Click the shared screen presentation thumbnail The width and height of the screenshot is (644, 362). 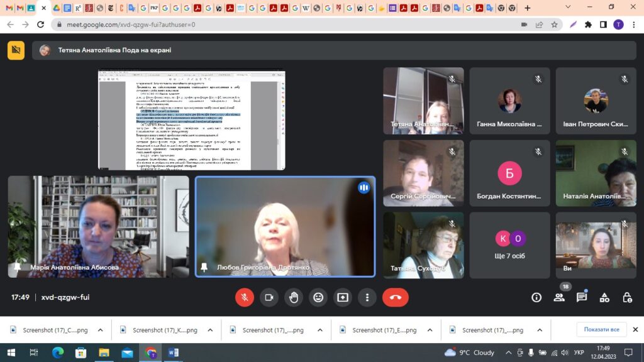(191, 119)
